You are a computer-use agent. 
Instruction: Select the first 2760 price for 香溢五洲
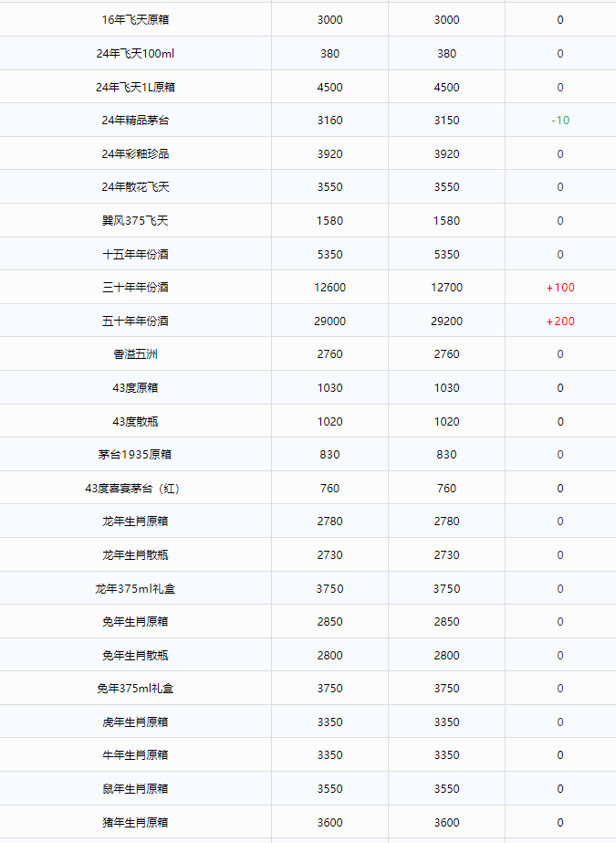pyautogui.click(x=329, y=354)
